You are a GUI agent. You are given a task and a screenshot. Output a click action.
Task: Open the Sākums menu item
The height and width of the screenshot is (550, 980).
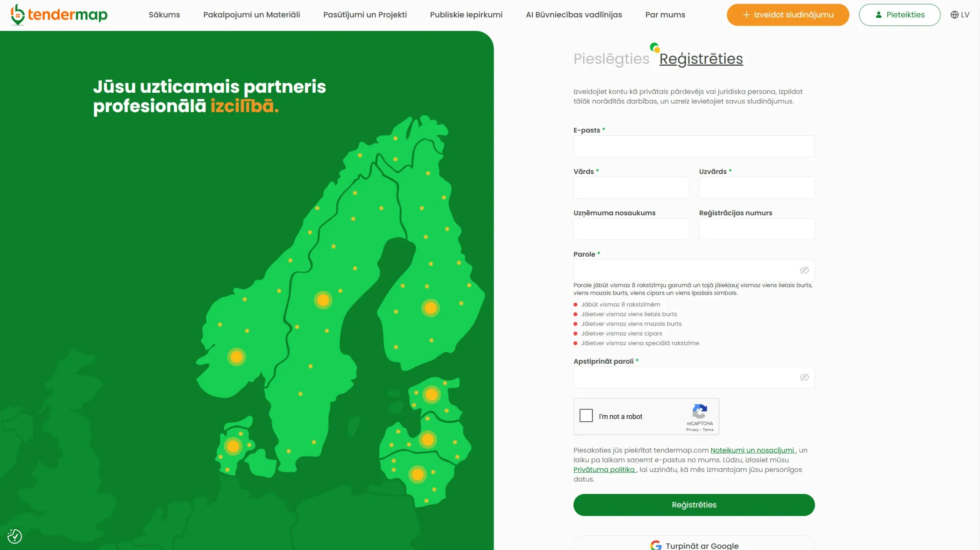pyautogui.click(x=164, y=15)
